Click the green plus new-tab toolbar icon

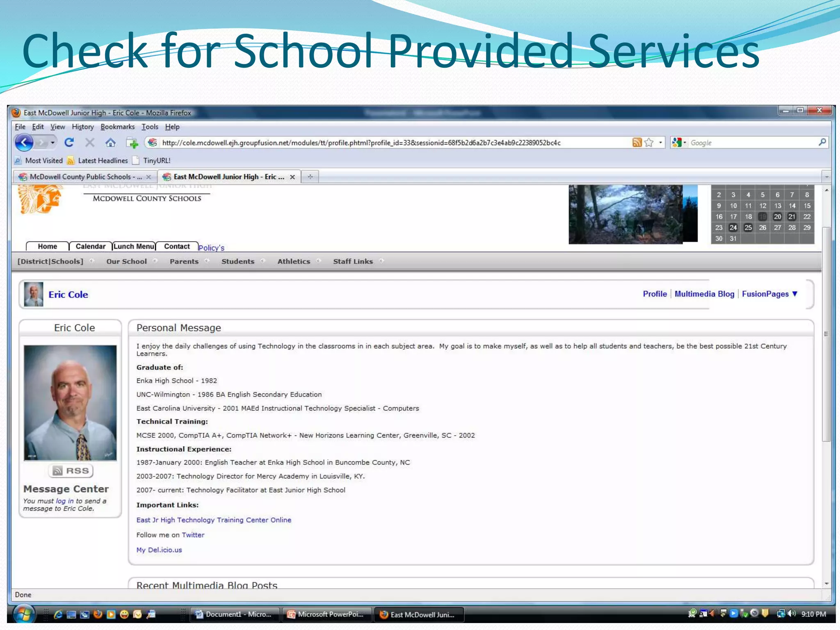(x=132, y=143)
